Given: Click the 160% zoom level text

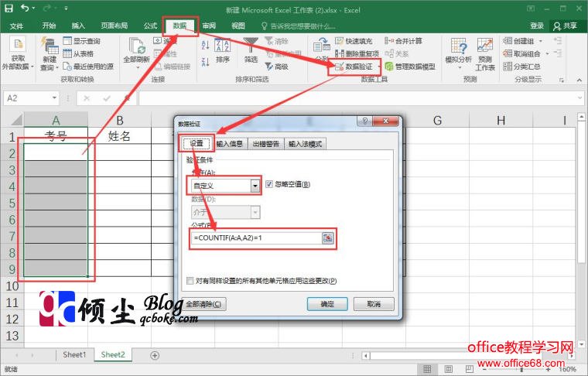Looking at the screenshot, I should (x=567, y=369).
